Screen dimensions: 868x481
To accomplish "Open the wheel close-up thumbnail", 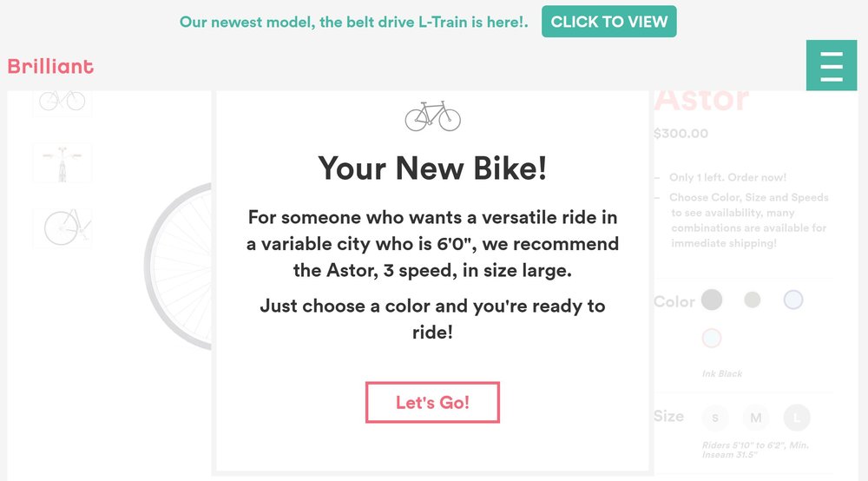I will click(x=62, y=228).
